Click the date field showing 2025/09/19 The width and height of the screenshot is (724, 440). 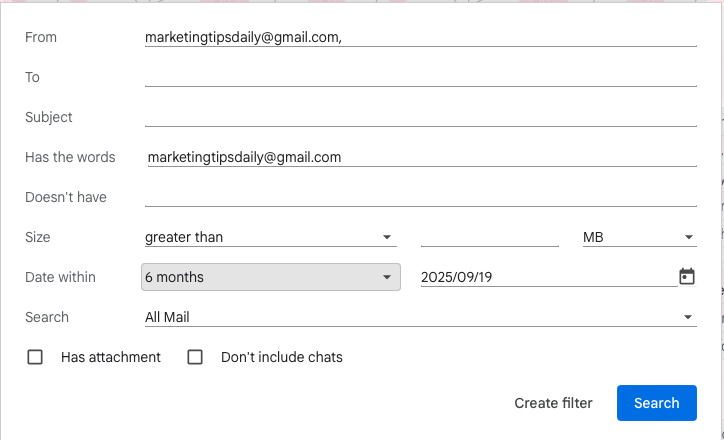(545, 277)
